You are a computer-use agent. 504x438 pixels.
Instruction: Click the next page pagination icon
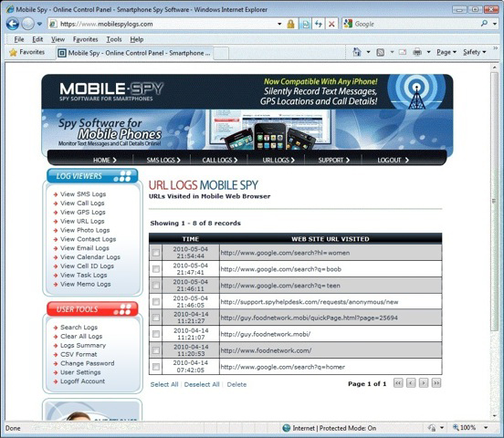coord(424,383)
